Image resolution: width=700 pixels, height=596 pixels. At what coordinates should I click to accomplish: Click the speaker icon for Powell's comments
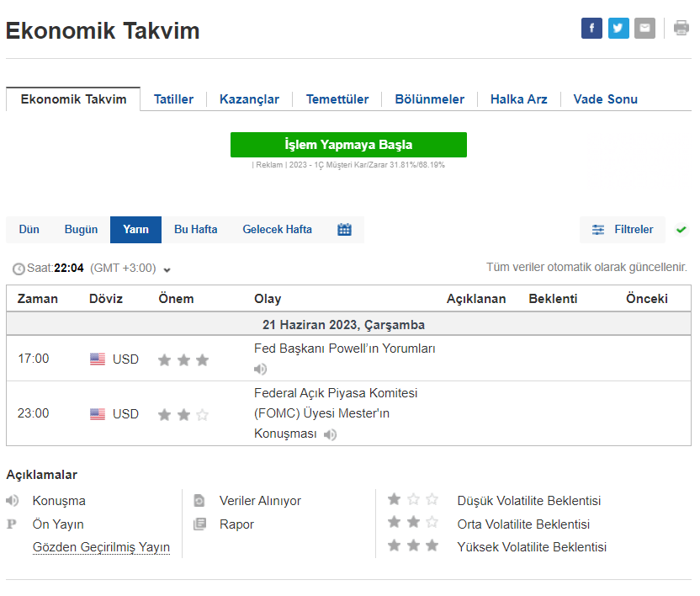[261, 369]
